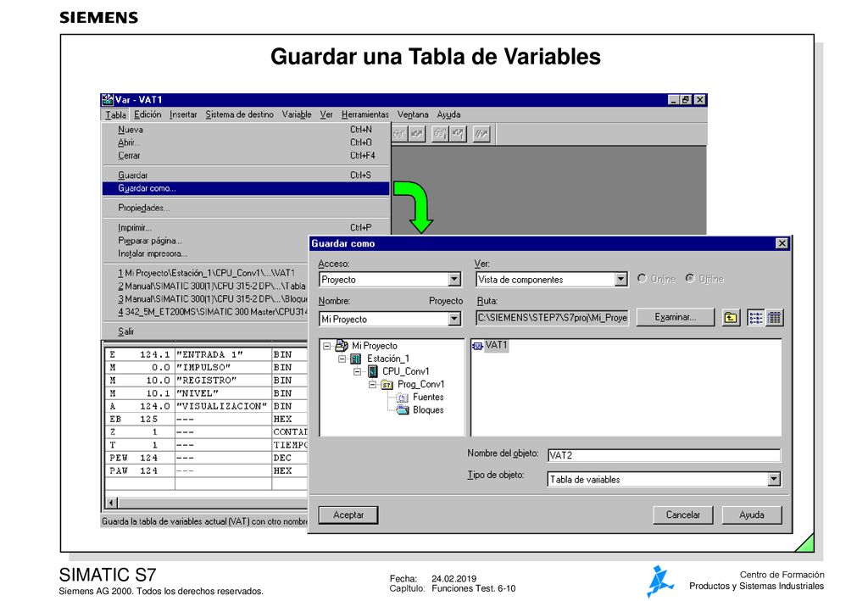Open recent file 1 Mi Proyecto\Estación_1
Screen dimensions: 868x601
pos(206,273)
